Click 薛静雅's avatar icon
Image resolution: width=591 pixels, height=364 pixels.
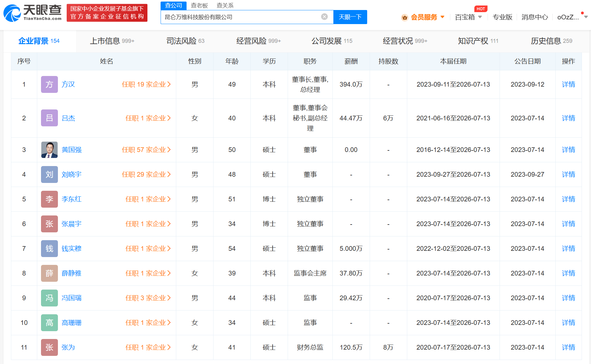(49, 273)
